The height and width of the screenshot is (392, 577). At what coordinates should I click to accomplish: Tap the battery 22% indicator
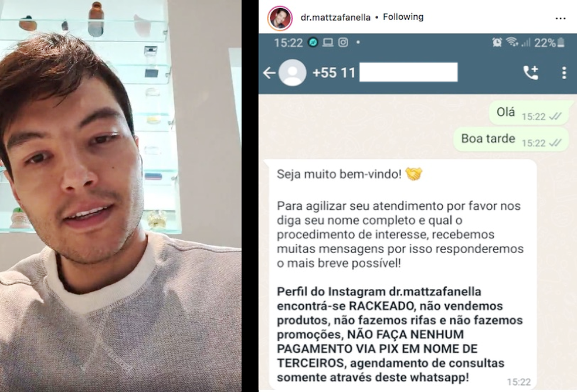pos(549,43)
